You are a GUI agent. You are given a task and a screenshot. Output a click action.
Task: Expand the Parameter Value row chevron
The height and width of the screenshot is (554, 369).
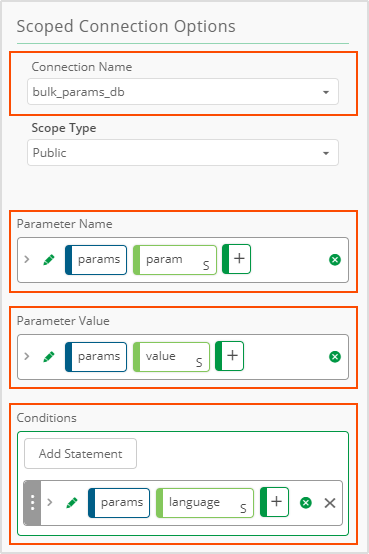(x=27, y=356)
